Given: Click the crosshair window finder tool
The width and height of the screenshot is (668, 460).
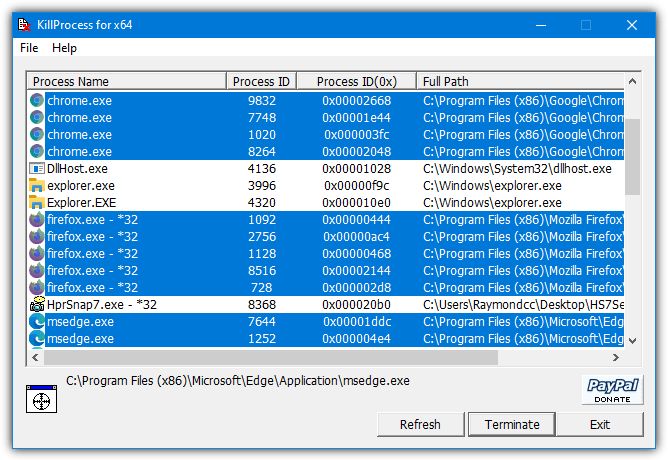Looking at the screenshot, I should 41,399.
